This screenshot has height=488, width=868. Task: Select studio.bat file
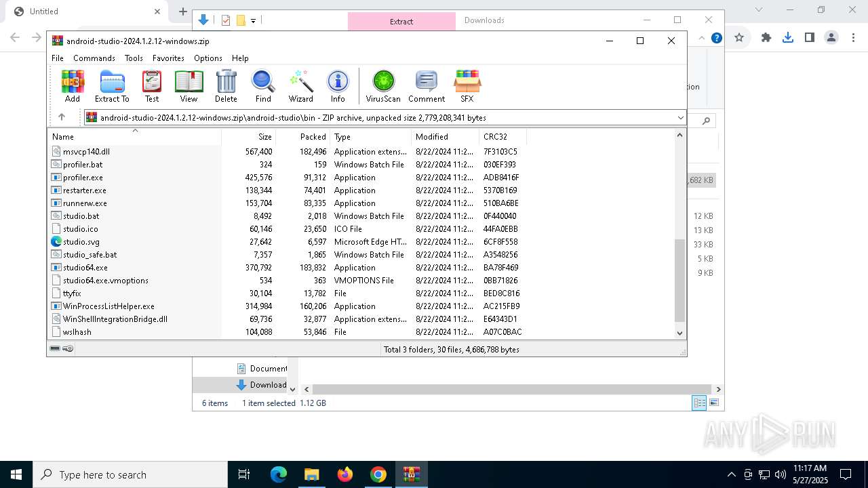(x=81, y=216)
